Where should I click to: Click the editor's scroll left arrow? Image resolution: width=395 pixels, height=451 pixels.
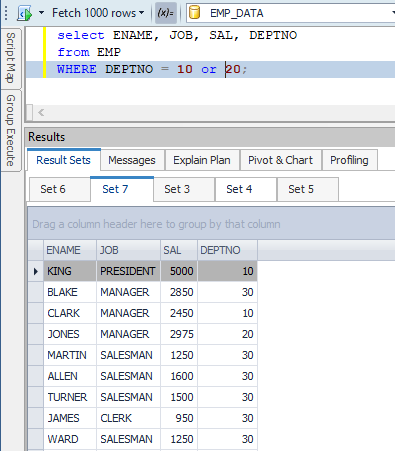coord(41,113)
